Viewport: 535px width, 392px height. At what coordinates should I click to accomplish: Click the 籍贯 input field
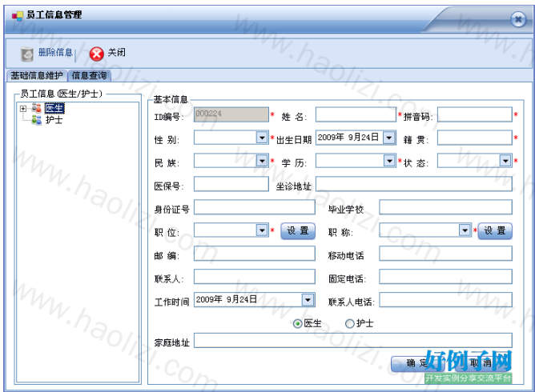475,138
